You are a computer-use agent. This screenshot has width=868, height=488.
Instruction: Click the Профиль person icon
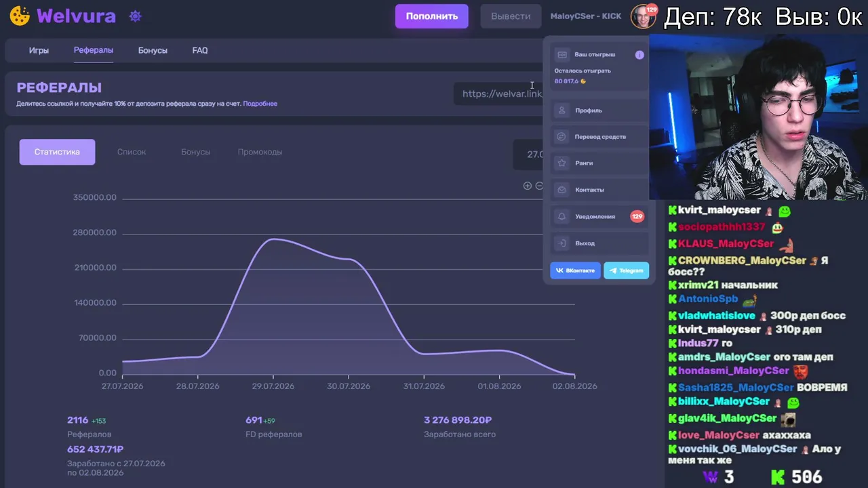coord(561,110)
